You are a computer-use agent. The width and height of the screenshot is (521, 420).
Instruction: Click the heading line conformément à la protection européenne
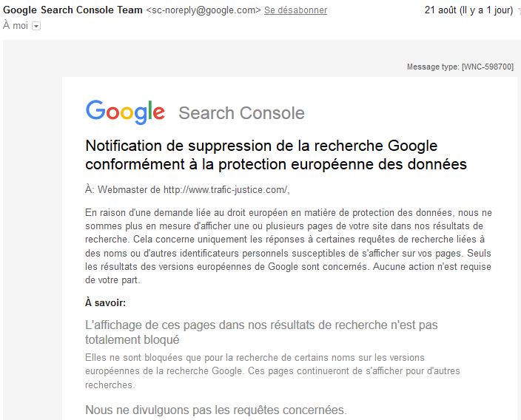point(276,164)
